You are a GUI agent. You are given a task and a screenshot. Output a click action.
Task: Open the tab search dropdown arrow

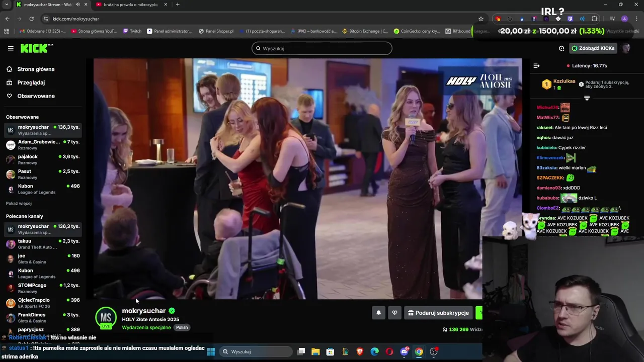coord(7,5)
